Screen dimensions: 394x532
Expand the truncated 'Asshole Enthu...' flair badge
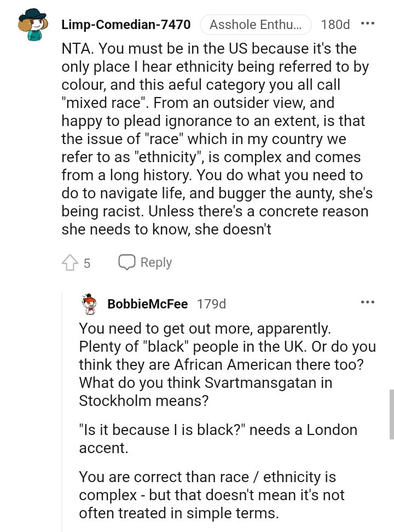point(256,24)
